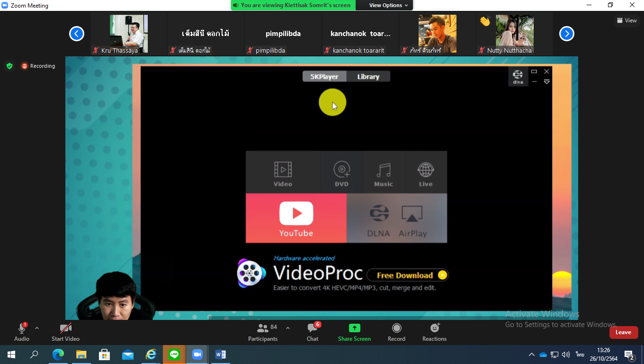
Task: Open the notification center with 2 alerts
Action: 629,355
